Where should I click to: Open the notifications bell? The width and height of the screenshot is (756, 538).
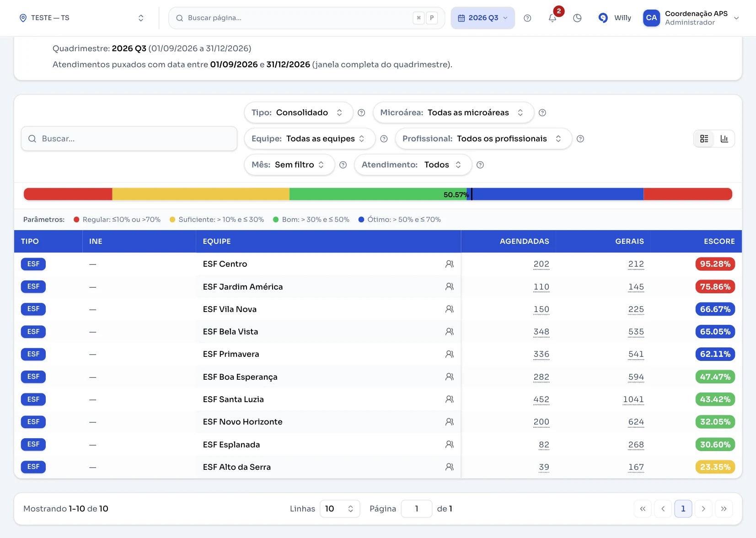coord(552,18)
